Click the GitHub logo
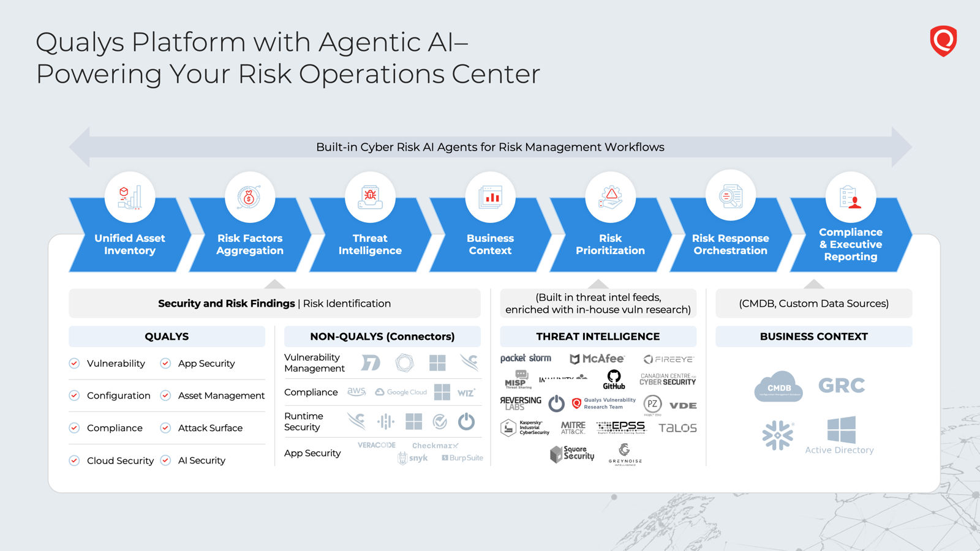 (x=614, y=380)
